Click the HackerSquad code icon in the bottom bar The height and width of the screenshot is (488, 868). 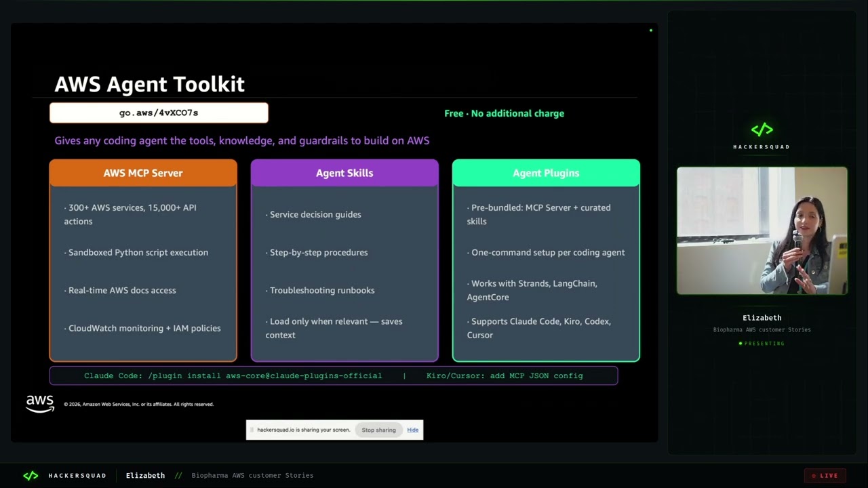click(x=31, y=476)
